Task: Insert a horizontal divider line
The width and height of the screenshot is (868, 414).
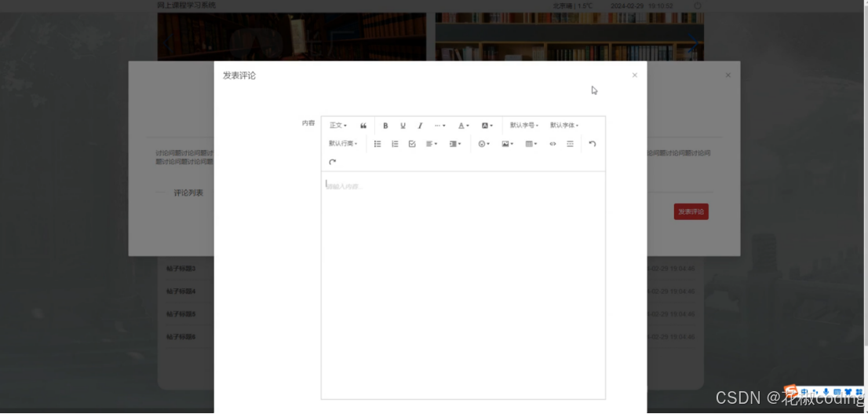Action: (x=571, y=144)
